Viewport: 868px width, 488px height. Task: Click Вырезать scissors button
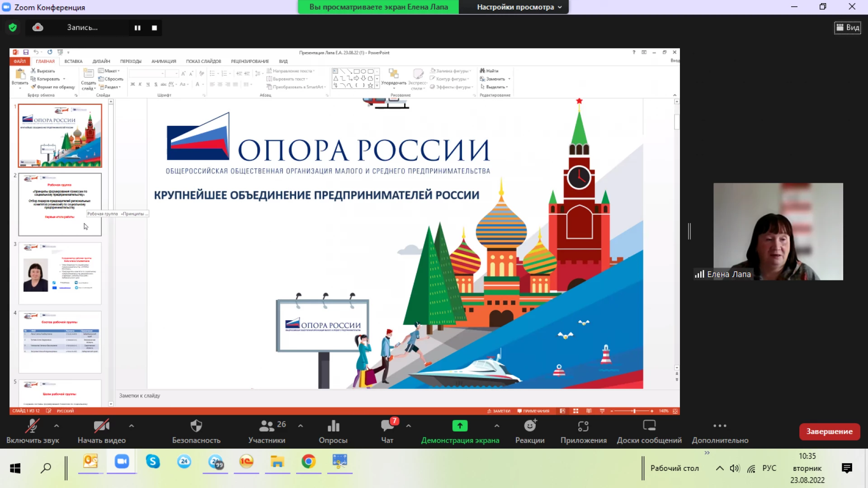tap(42, 71)
